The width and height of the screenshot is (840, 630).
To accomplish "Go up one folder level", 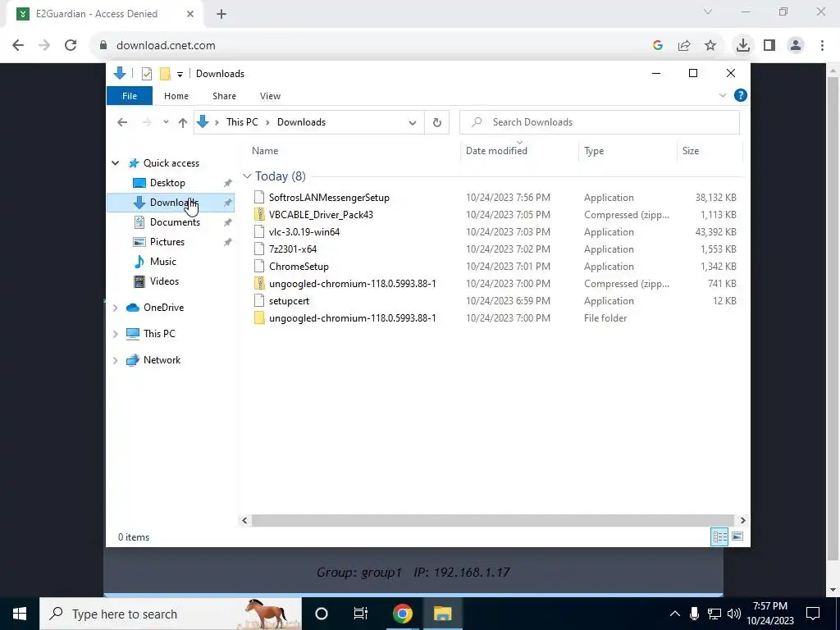I will point(183,122).
